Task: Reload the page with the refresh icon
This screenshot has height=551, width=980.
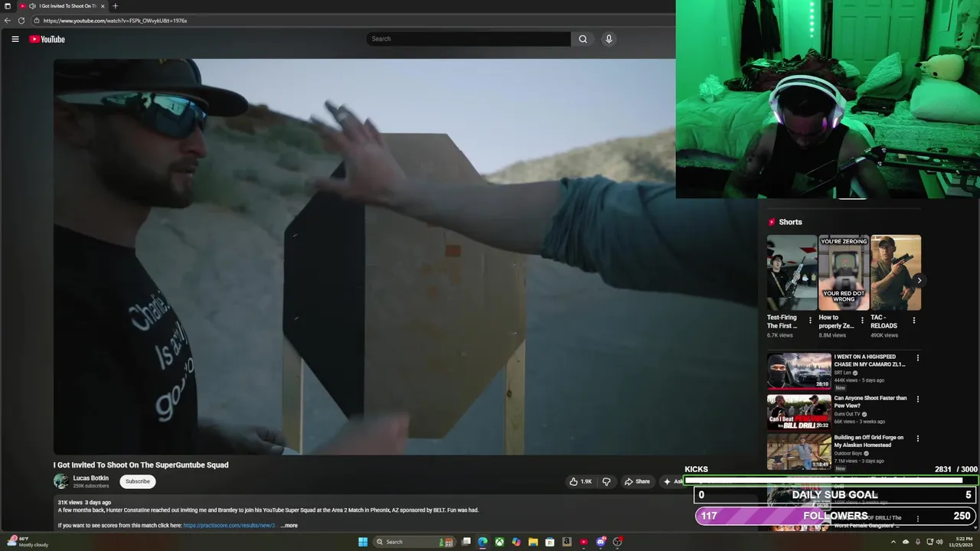Action: click(x=21, y=21)
